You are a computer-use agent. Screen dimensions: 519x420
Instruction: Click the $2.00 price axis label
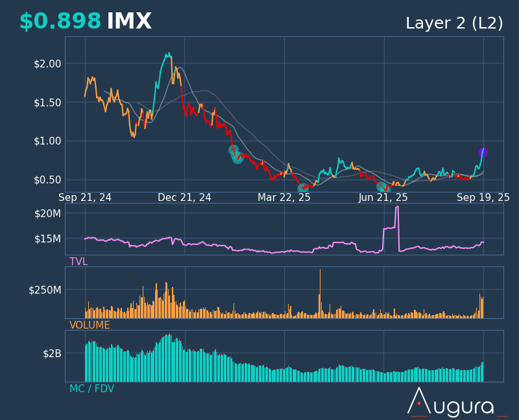pos(47,64)
